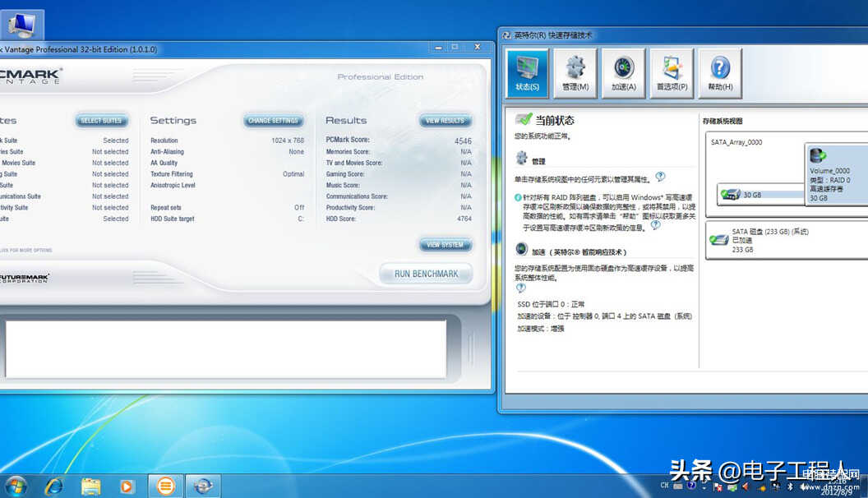The image size is (868, 498).
Task: Click the "Repeat sets" setting label
Action: tap(165, 207)
